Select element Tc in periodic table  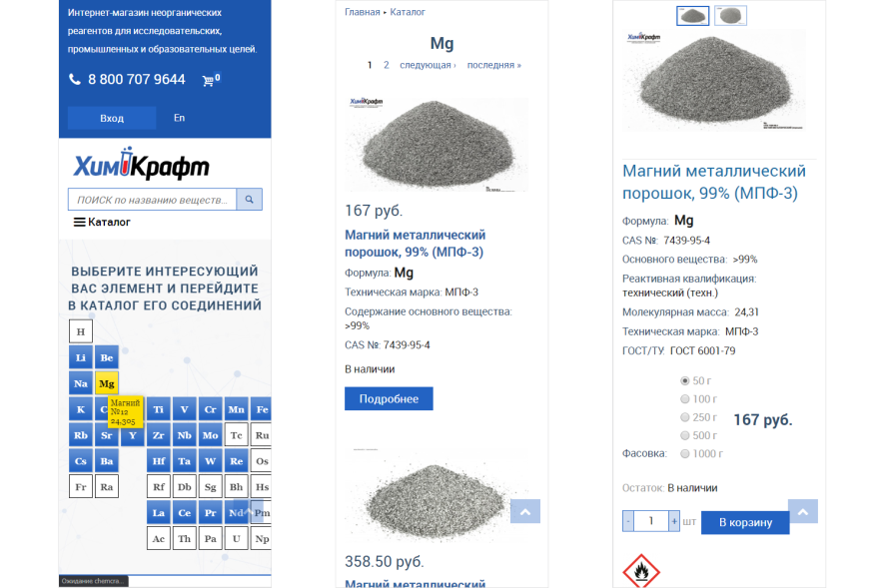tap(236, 435)
